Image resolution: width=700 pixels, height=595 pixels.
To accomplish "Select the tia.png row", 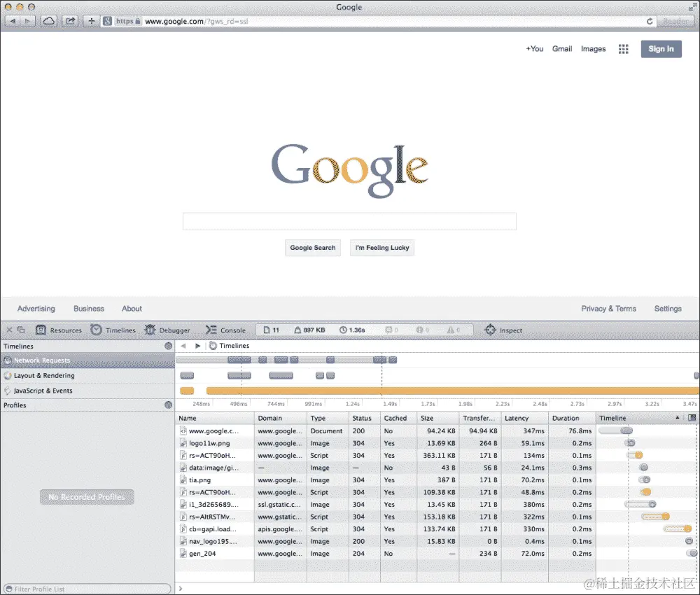I will point(437,479).
